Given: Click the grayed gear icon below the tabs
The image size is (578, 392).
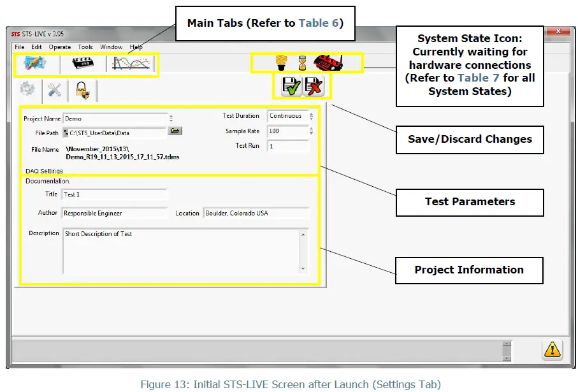Looking at the screenshot, I should click(27, 90).
